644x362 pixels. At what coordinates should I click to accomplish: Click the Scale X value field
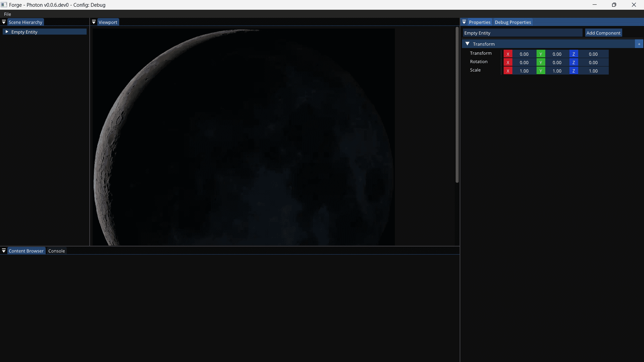[524, 71]
